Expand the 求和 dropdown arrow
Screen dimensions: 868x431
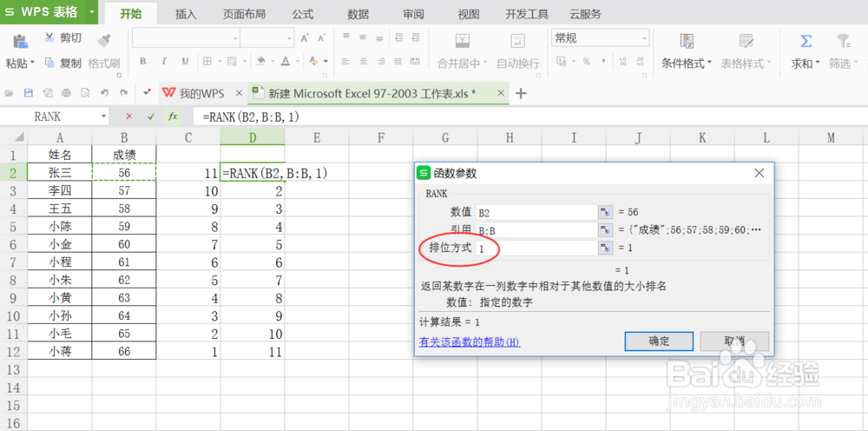pyautogui.click(x=818, y=63)
